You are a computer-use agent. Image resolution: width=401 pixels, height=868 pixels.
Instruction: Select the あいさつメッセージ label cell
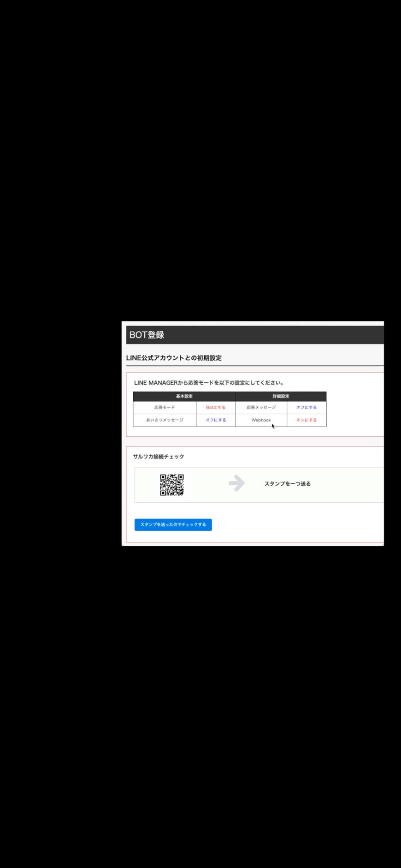coord(165,420)
